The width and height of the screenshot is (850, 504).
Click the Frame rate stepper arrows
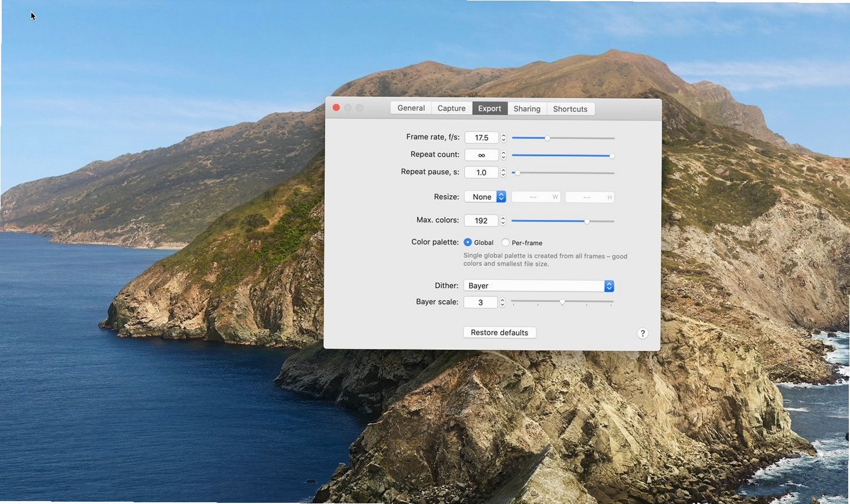[x=503, y=138]
